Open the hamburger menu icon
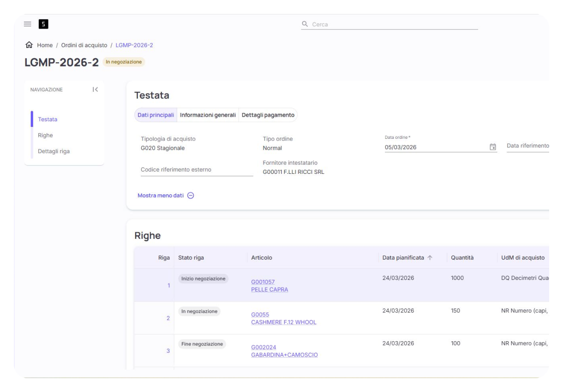 tap(28, 24)
